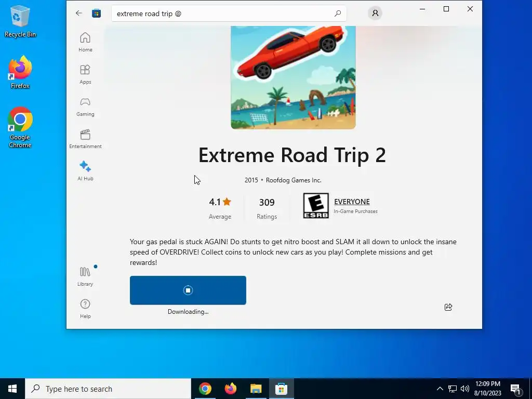Screen dimensions: 532x399
Task: Open the Windows Start menu
Action: coord(12,389)
